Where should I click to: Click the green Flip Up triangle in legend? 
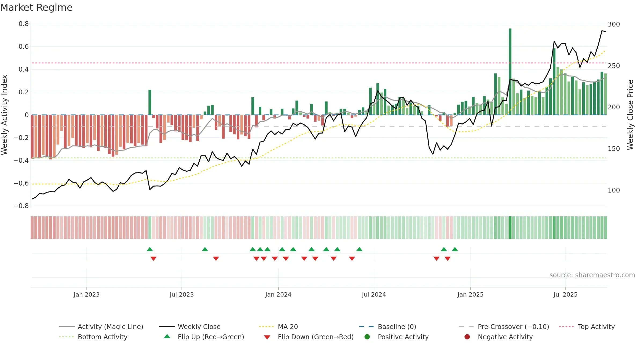click(167, 336)
